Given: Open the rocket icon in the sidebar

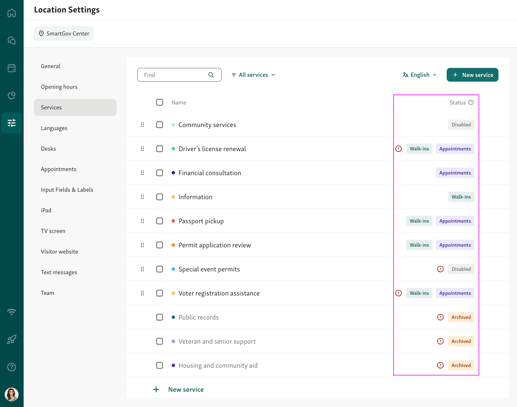Looking at the screenshot, I should pos(12,340).
